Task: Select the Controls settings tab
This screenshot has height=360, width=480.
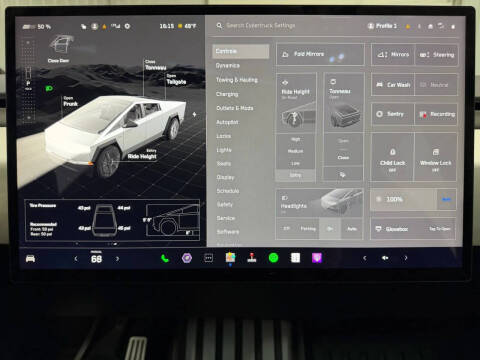Action: coord(241,51)
